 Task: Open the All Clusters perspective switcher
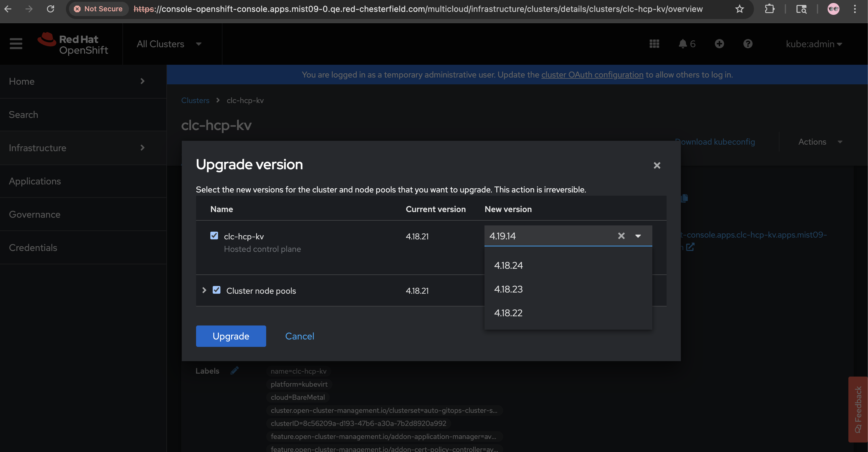[x=169, y=44]
